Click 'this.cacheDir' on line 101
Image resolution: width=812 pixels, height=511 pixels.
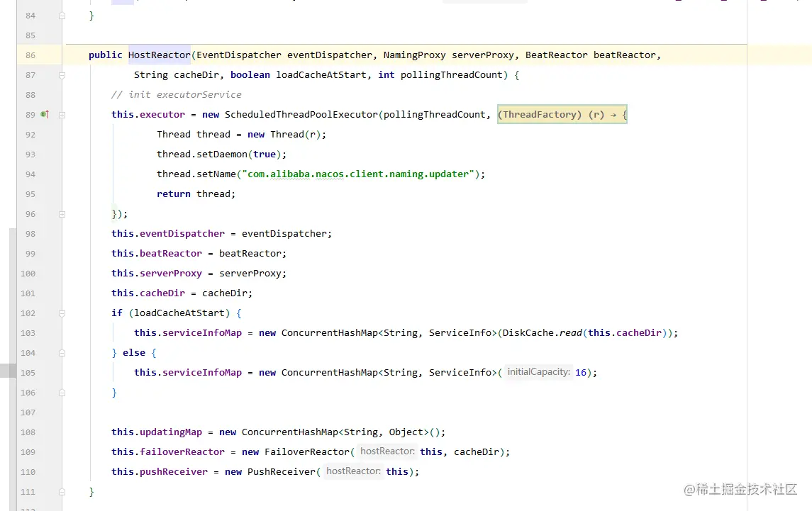tap(148, 293)
